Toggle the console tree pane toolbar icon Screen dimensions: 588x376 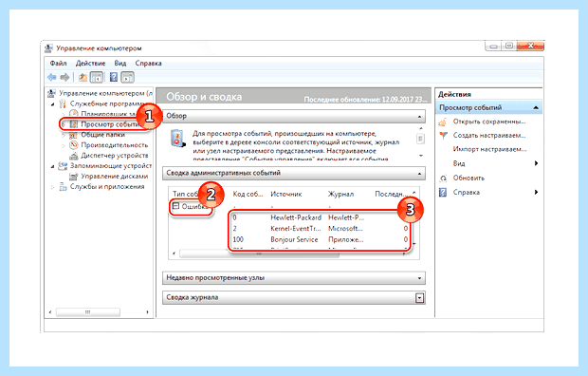point(97,77)
